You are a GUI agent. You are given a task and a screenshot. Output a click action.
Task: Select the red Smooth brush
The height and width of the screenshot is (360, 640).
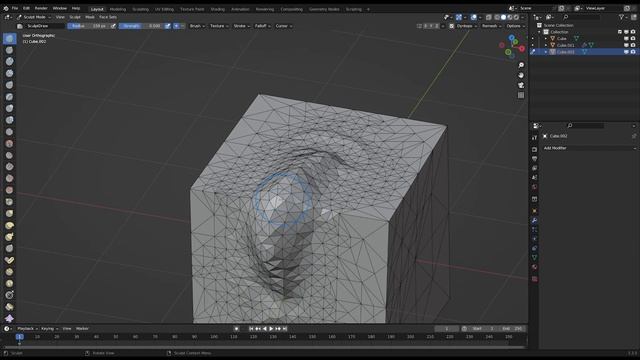pyautogui.click(x=9, y=144)
